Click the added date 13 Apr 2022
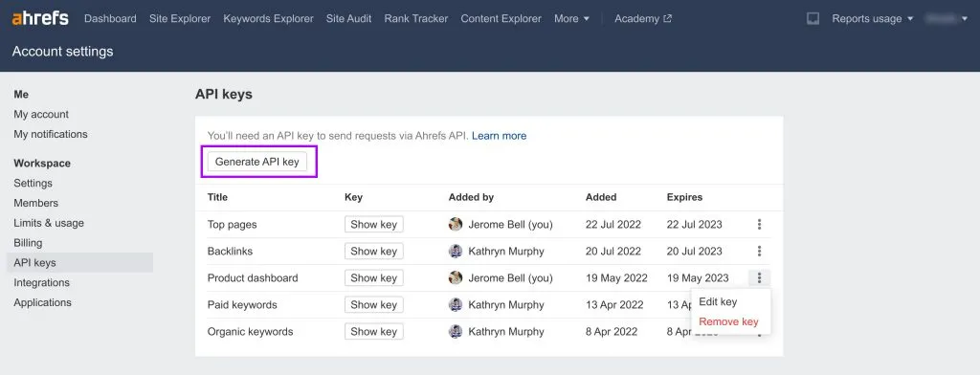 pos(614,305)
